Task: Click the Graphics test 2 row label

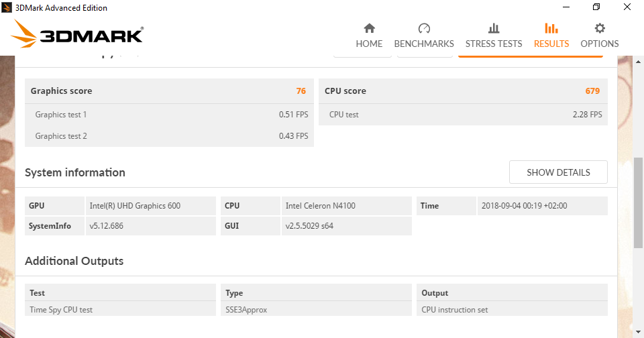Action: coord(61,136)
